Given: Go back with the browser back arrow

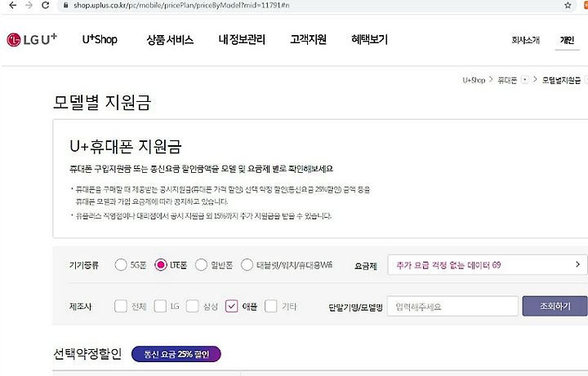Looking at the screenshot, I should pyautogui.click(x=12, y=5).
